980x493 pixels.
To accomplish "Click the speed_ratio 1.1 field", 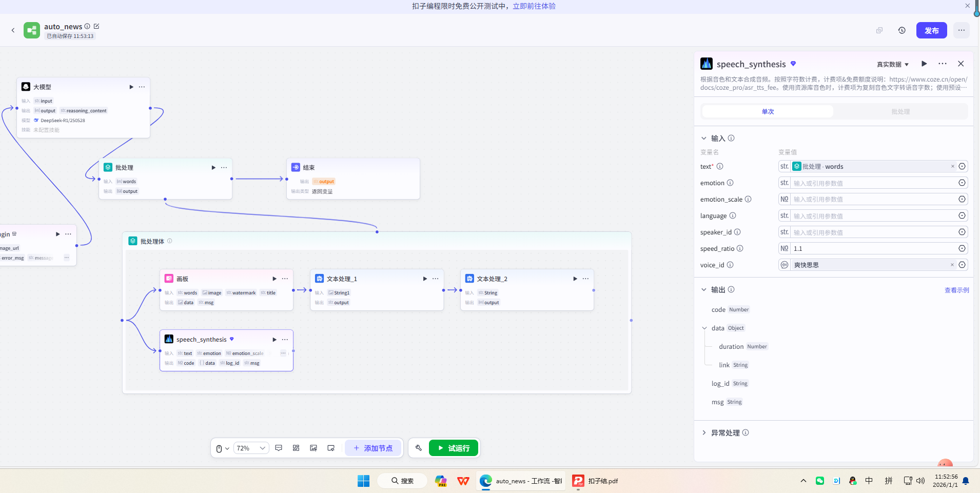I will click(x=873, y=248).
